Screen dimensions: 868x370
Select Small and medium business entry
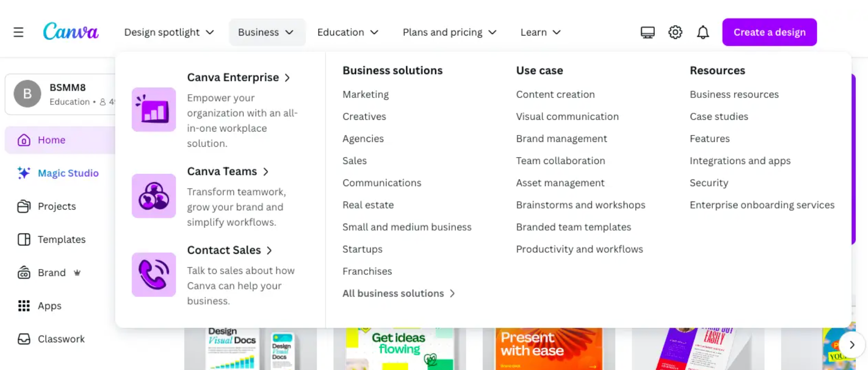(407, 227)
